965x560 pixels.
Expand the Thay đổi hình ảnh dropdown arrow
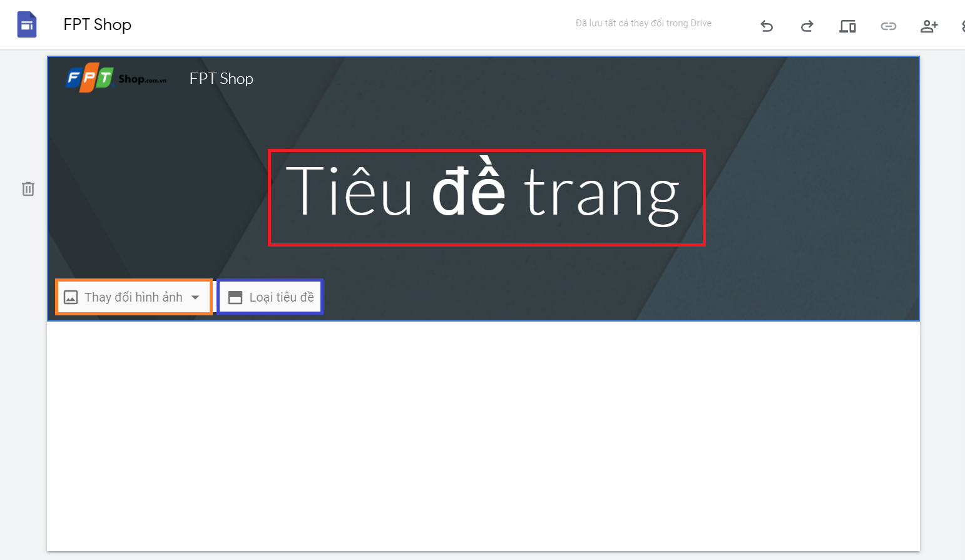pyautogui.click(x=194, y=297)
